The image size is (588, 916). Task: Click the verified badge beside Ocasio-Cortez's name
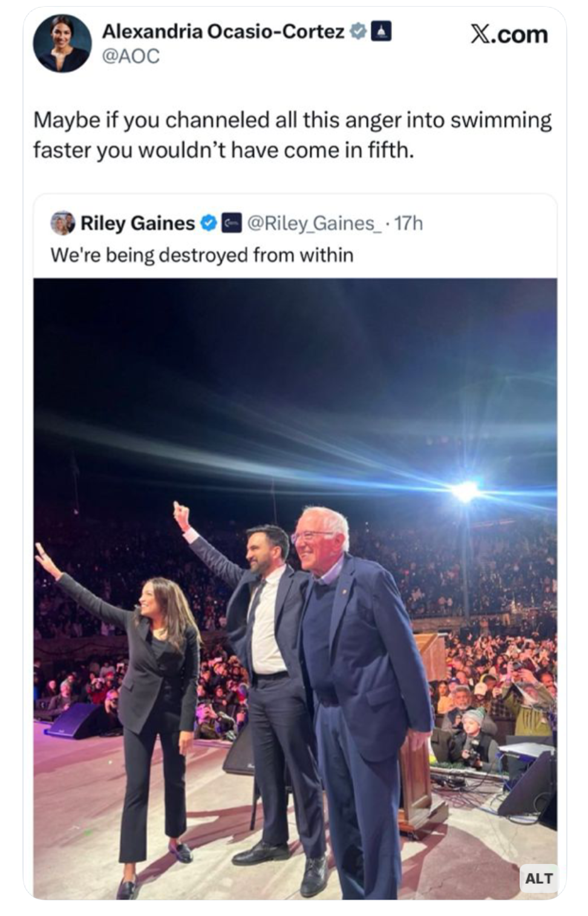359,31
